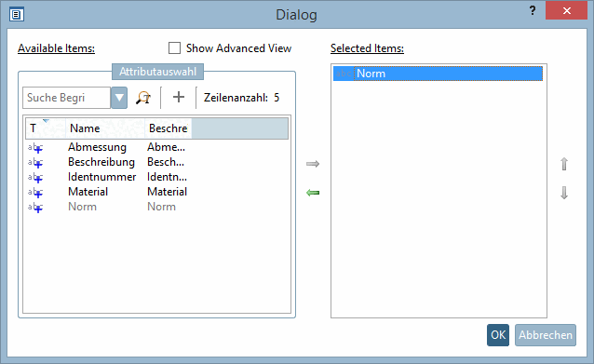This screenshot has width=594, height=364.
Task: Click the Name column header
Action: click(x=105, y=128)
